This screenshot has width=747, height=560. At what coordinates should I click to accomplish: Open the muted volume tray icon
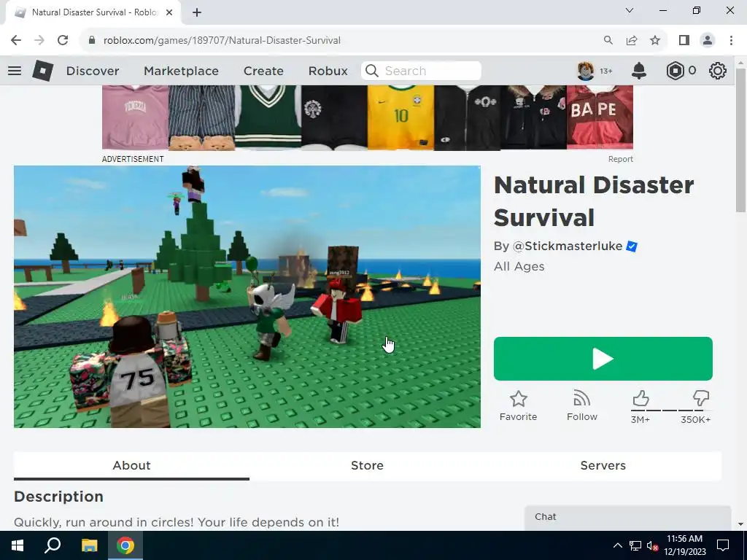click(652, 545)
